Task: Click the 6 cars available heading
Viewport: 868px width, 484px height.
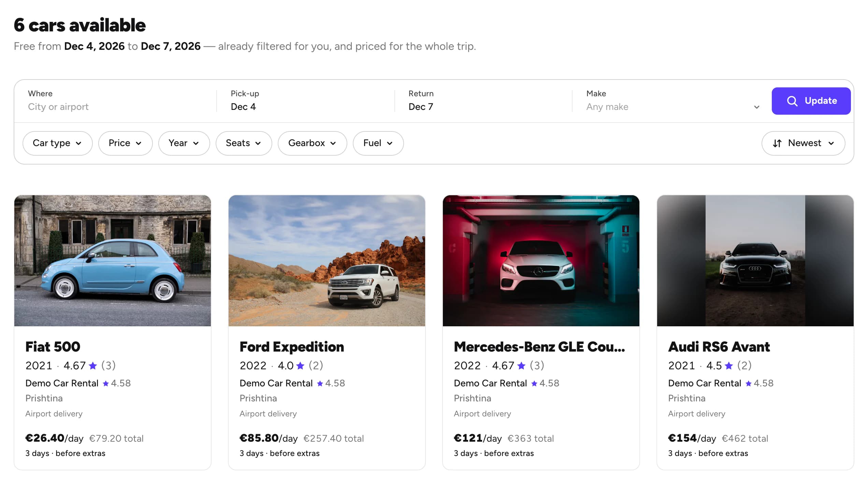Action: tap(80, 25)
